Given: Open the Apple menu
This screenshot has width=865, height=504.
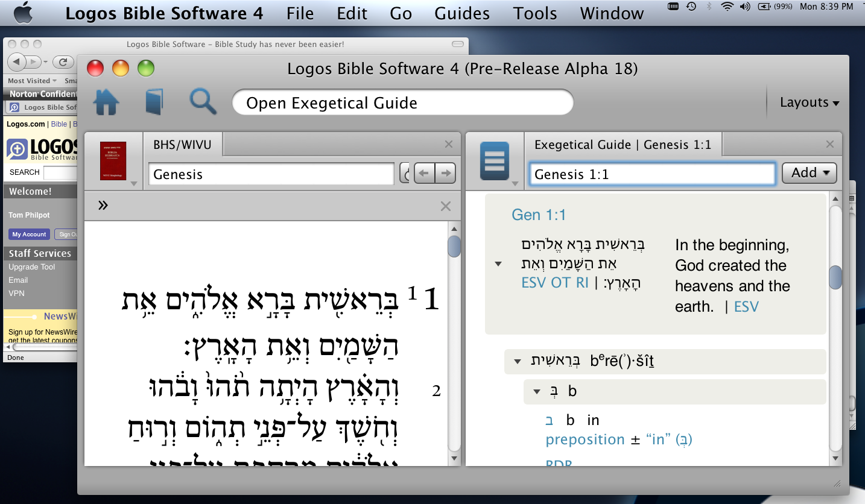Looking at the screenshot, I should pos(23,11).
